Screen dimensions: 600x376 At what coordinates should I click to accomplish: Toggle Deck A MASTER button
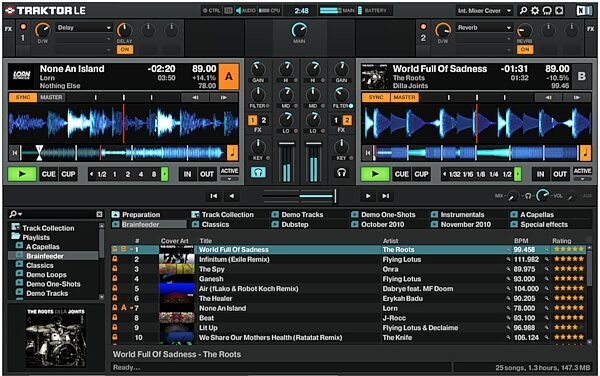coord(51,98)
